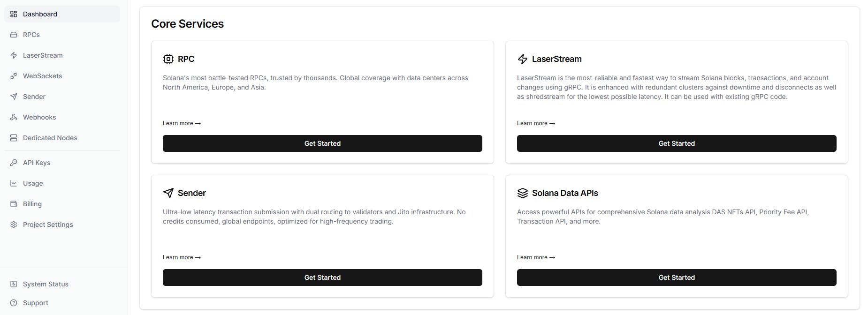The height and width of the screenshot is (315, 868).
Task: Click the API Keys key icon
Action: 14,163
